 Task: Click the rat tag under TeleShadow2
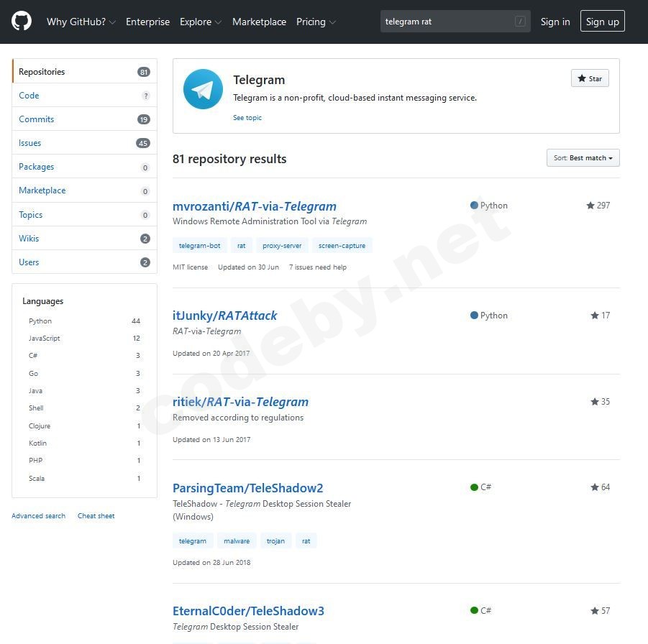tap(306, 540)
